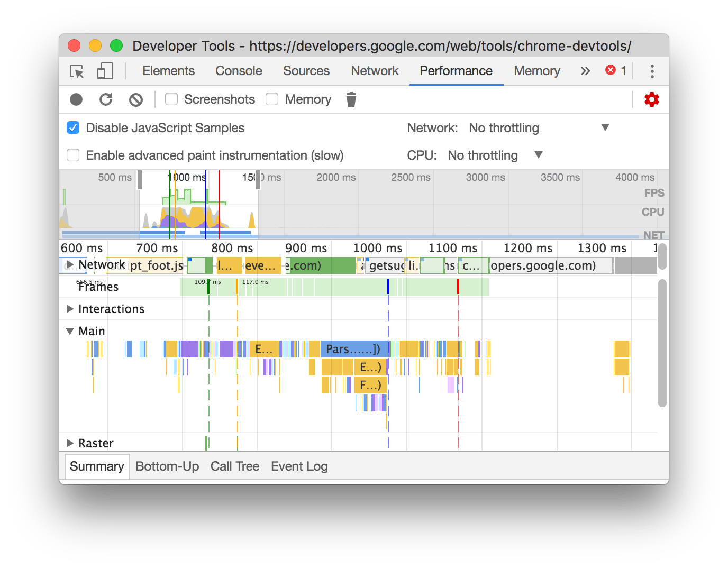Start a new performance recording
The width and height of the screenshot is (728, 569).
pyautogui.click(x=76, y=99)
